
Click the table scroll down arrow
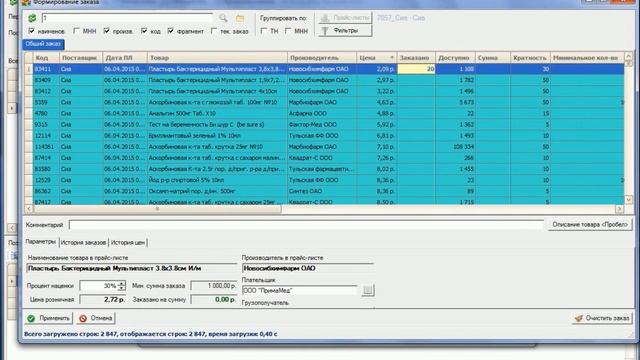[629, 200]
